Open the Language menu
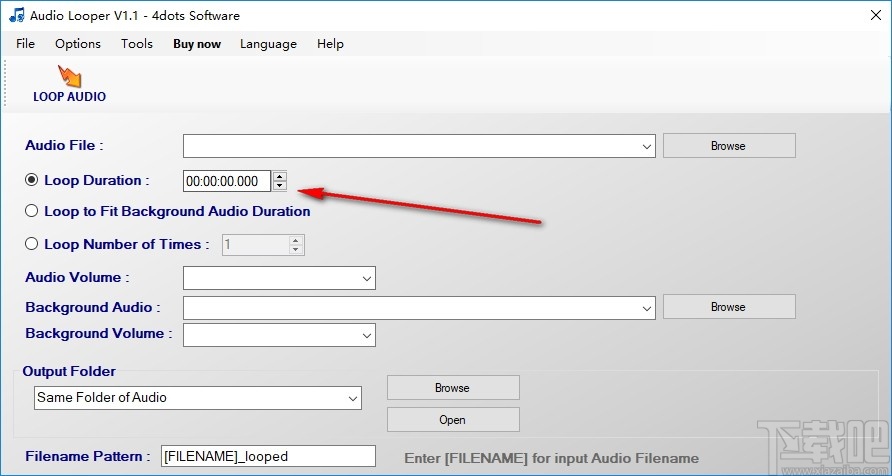Screen dimensions: 892x476 click(x=269, y=44)
